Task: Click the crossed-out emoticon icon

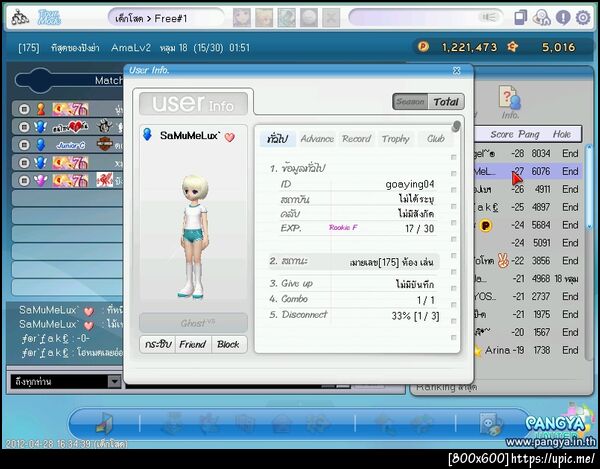Action: click(x=331, y=18)
